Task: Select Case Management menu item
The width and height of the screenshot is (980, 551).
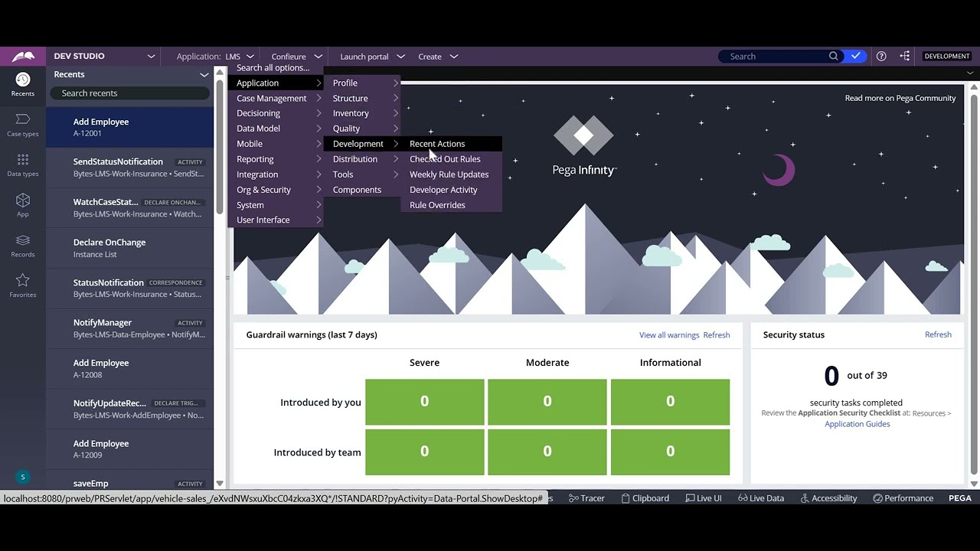Action: [x=276, y=98]
